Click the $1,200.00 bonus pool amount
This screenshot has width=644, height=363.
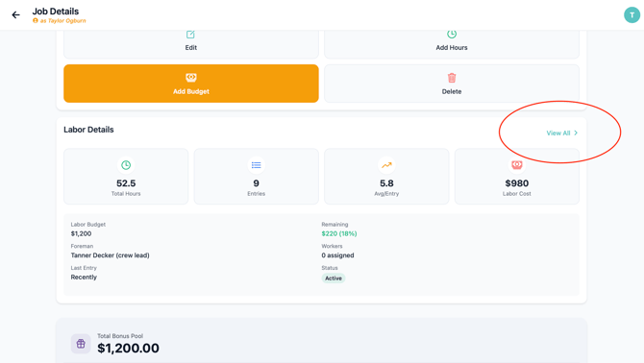(x=128, y=349)
